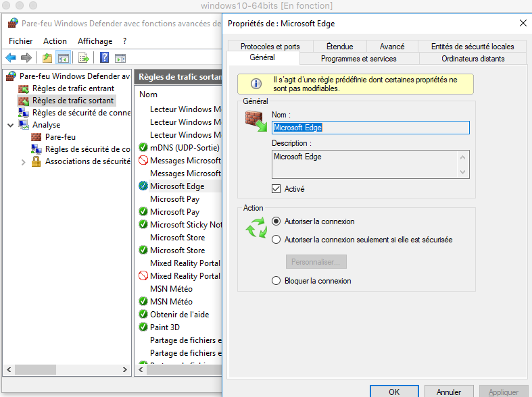The image size is (532, 397).
Task: Click the Up one level folder icon
Action: (47, 58)
